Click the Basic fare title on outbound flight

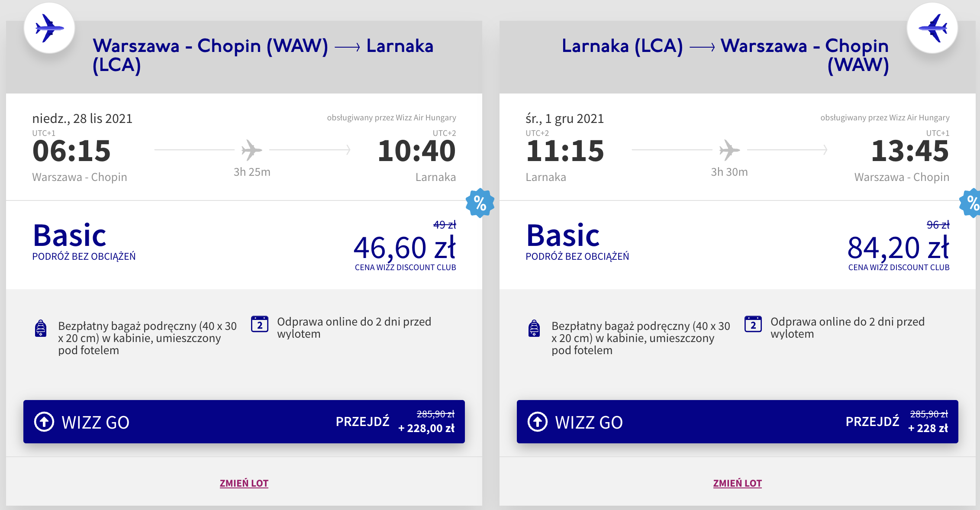click(70, 236)
